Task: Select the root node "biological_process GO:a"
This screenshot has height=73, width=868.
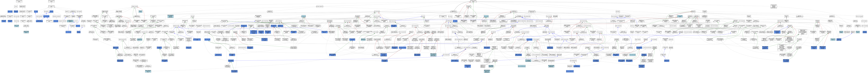Action: click(x=473, y=1)
